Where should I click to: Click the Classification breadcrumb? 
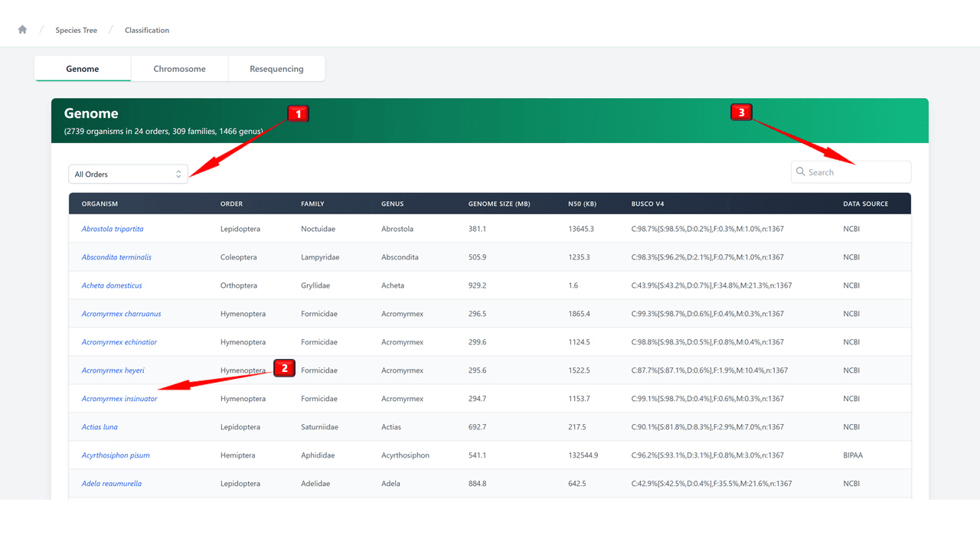147,31
